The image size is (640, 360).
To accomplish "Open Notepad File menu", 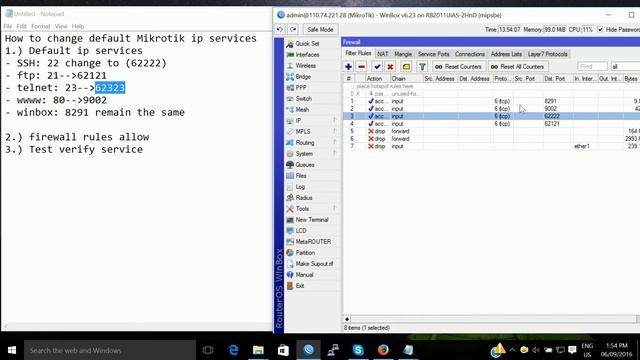I will (x=8, y=26).
